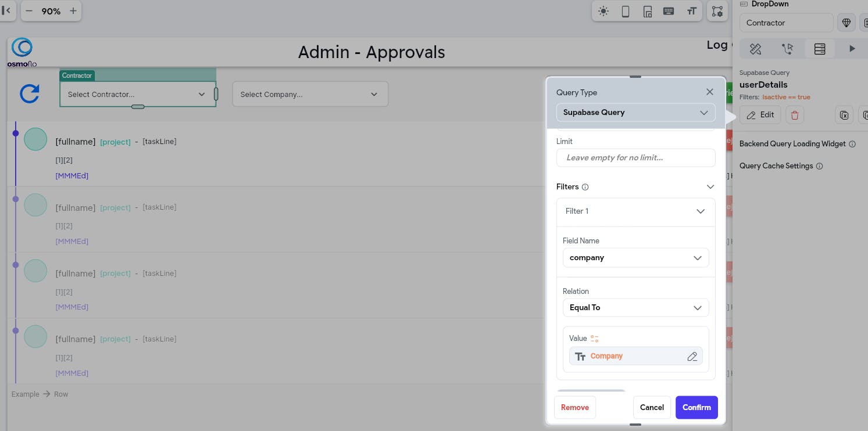The width and height of the screenshot is (868, 431).
Task: Open the Relation Equal To dropdown
Action: click(635, 308)
